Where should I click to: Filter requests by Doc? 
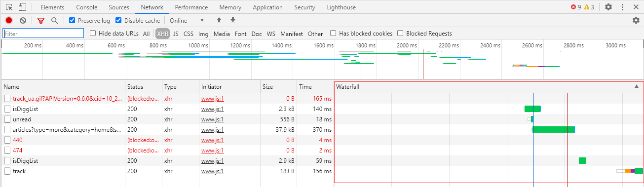click(257, 34)
